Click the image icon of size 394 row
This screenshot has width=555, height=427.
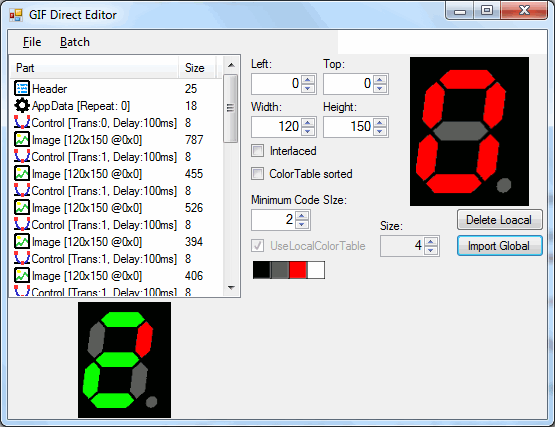(22, 241)
